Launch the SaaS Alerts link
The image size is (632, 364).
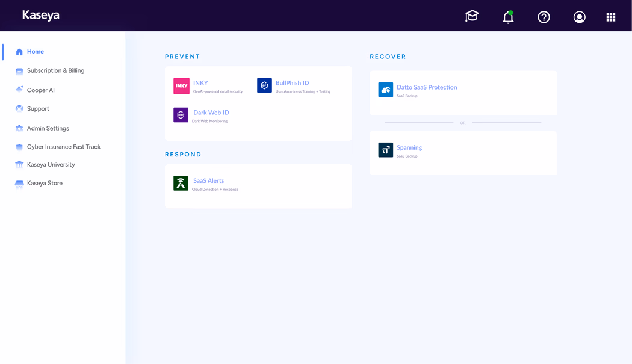208,180
